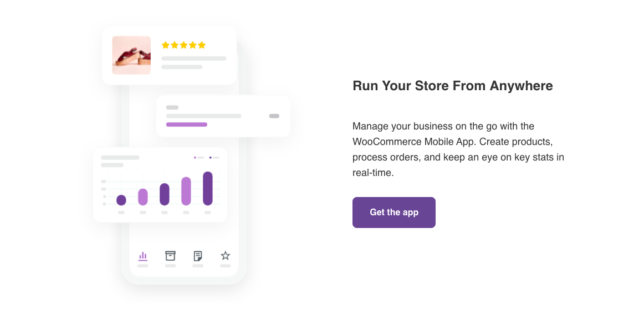Click the second yellow rating star
This screenshot has width=644, height=316.
[x=175, y=45]
